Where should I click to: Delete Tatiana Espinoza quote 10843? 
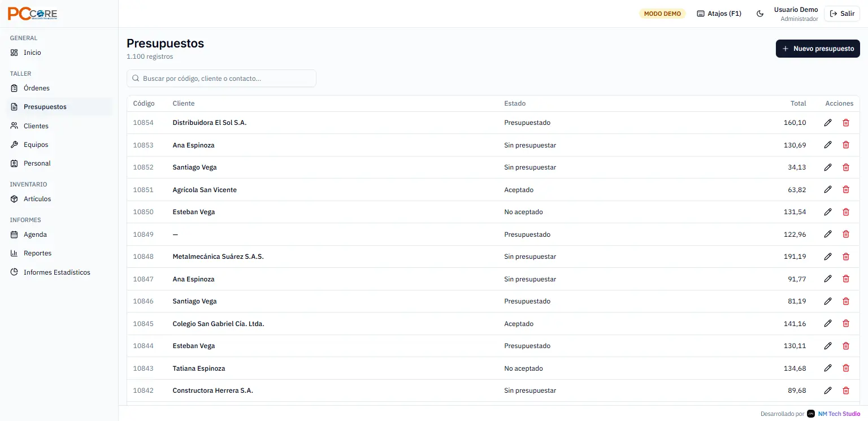tap(846, 368)
